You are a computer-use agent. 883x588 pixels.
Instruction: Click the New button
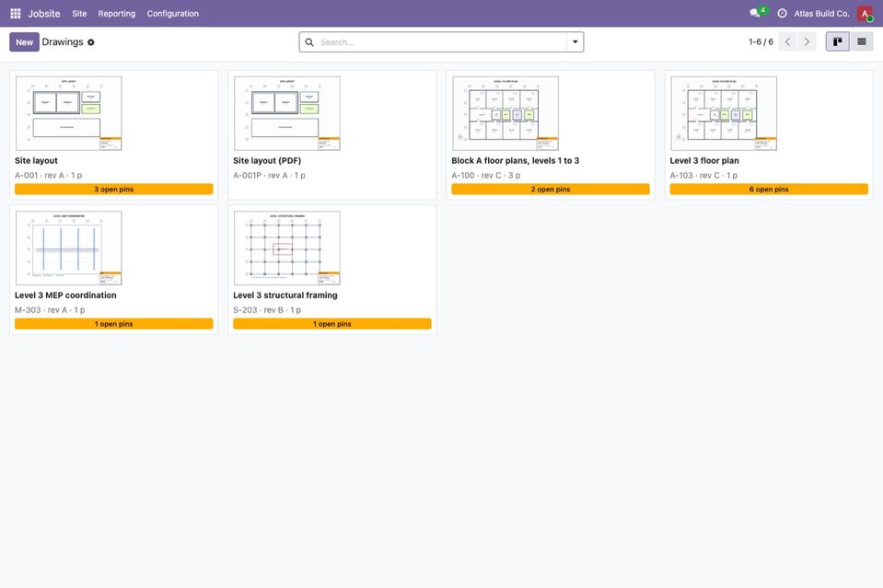point(24,42)
